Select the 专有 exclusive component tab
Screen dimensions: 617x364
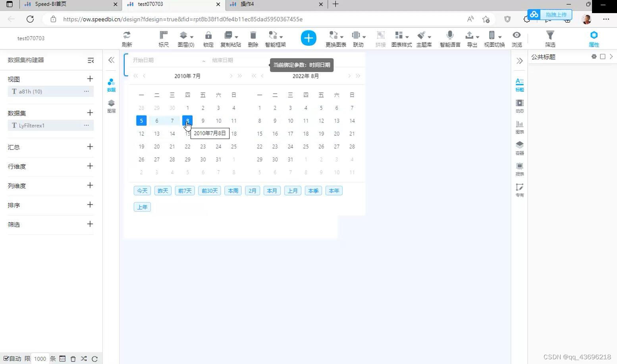(519, 190)
